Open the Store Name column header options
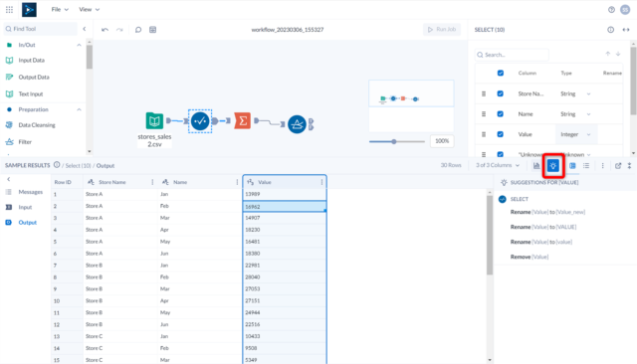 (152, 182)
